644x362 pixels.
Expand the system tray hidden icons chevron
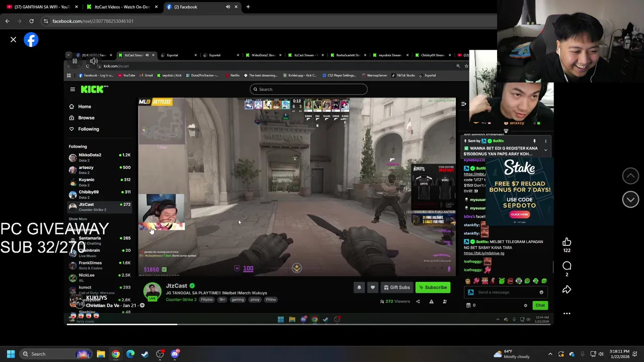pos(550,354)
